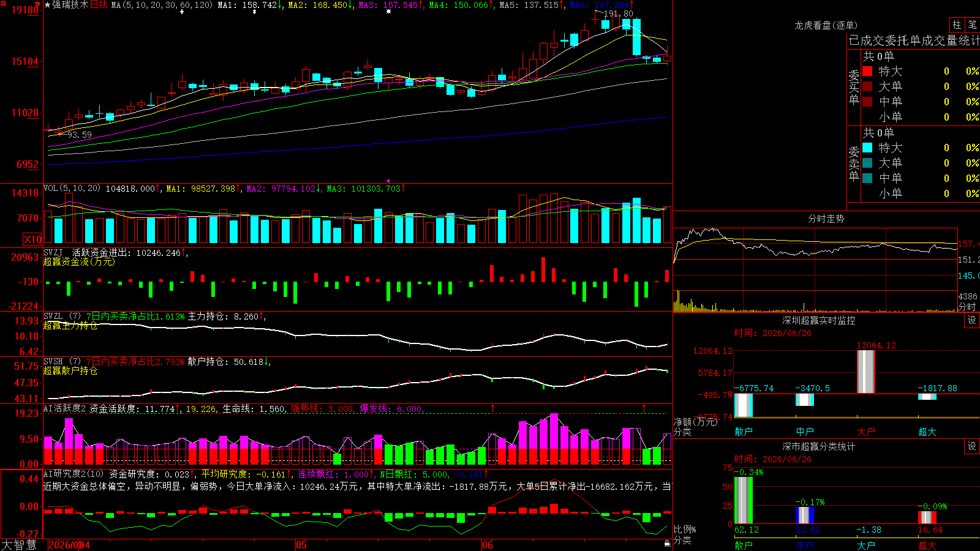Click the 深市超赢分类统计 panel title
The height and width of the screenshot is (551, 980).
[819, 446]
